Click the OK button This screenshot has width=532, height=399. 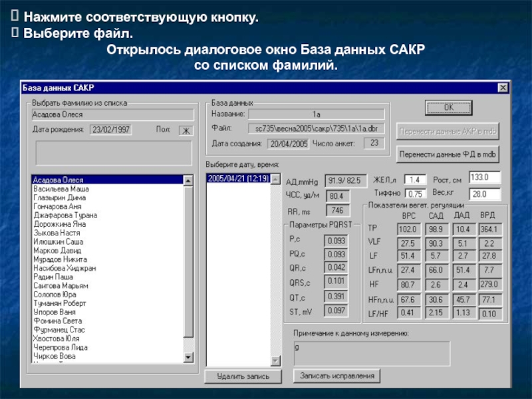pos(448,108)
